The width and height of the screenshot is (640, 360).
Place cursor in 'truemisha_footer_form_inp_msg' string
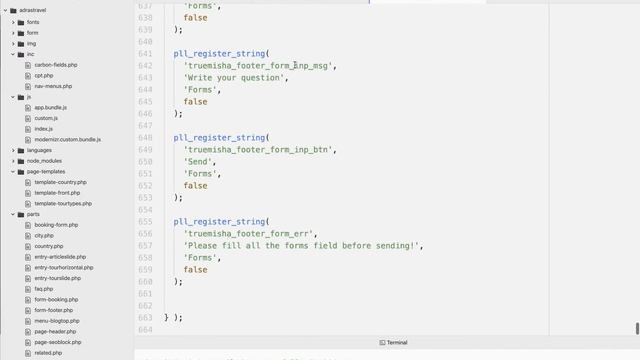(x=258, y=66)
